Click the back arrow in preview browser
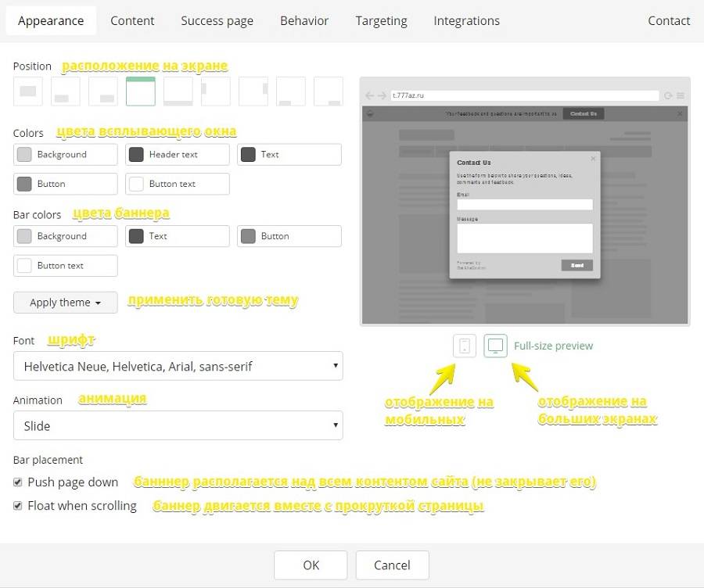 [369, 95]
